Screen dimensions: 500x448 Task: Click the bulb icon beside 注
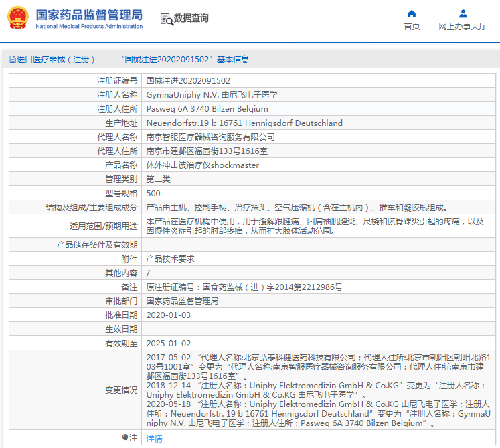(x=125, y=438)
